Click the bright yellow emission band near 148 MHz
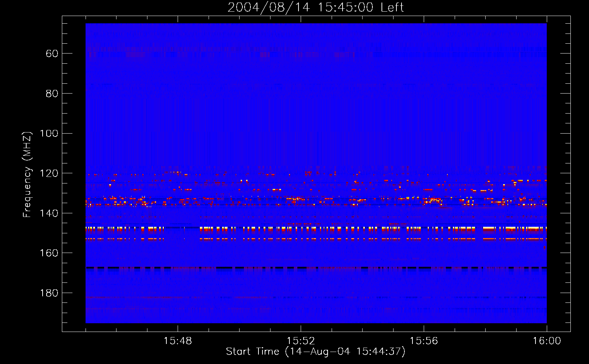The width and height of the screenshot is (589, 364). click(x=316, y=229)
